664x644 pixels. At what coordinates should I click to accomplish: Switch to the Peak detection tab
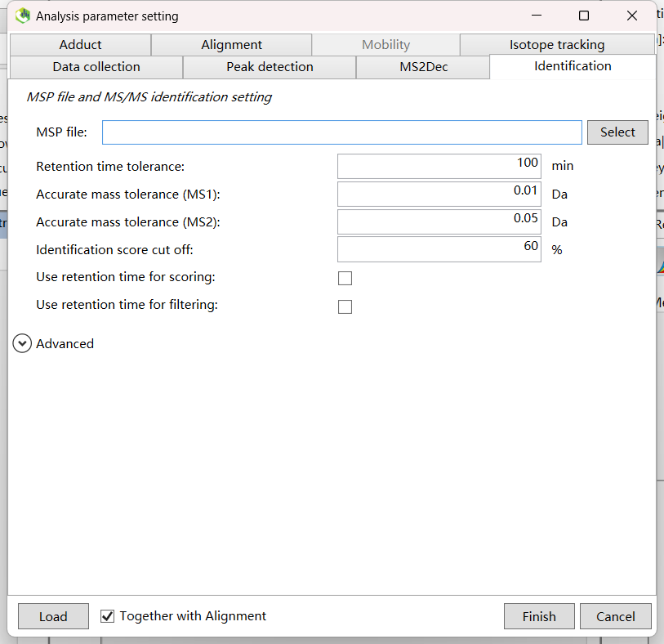tap(270, 67)
